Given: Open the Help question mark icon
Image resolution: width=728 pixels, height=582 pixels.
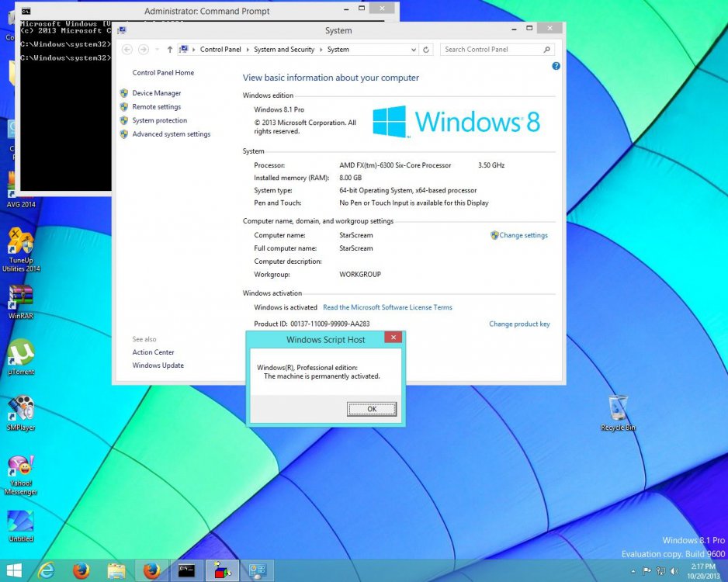Looking at the screenshot, I should coord(556,66).
